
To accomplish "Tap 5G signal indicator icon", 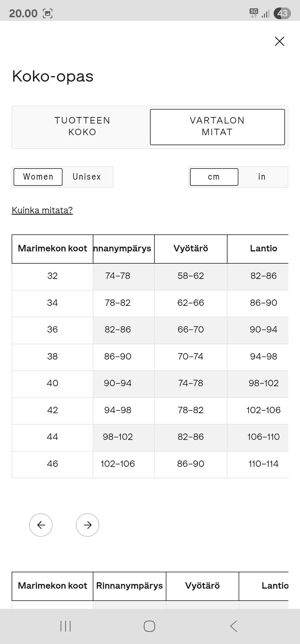I will pyautogui.click(x=254, y=13).
